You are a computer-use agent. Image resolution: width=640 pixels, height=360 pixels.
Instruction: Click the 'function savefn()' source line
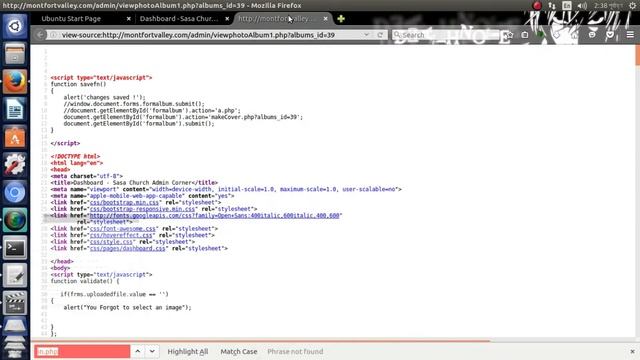[78, 84]
